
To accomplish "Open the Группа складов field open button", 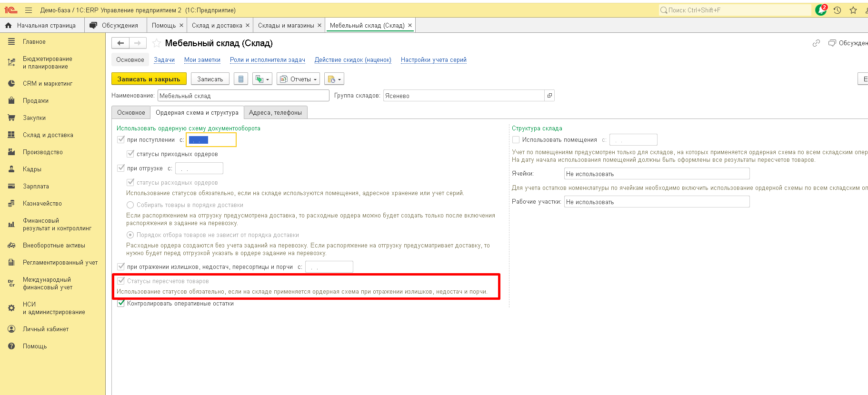I will point(549,96).
